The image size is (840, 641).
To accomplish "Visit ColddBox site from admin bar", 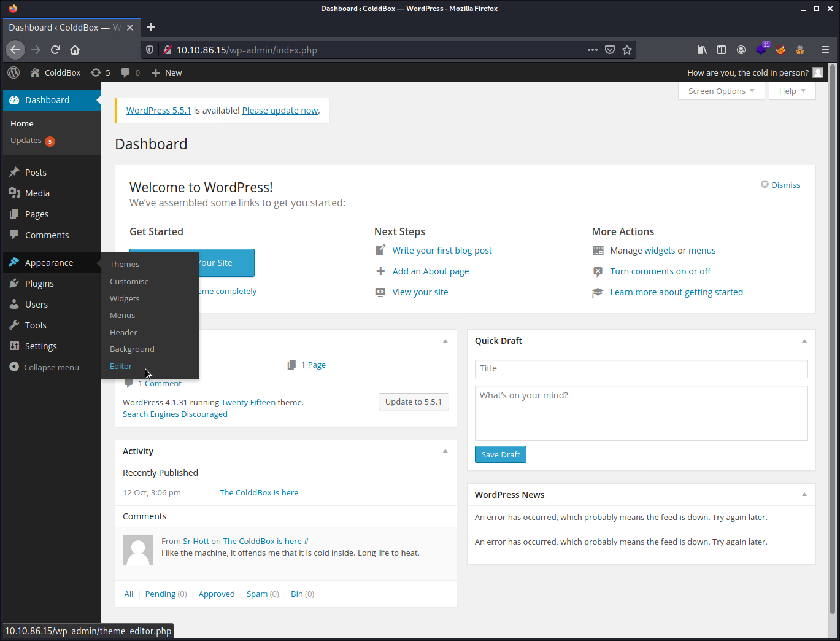I will [x=55, y=72].
